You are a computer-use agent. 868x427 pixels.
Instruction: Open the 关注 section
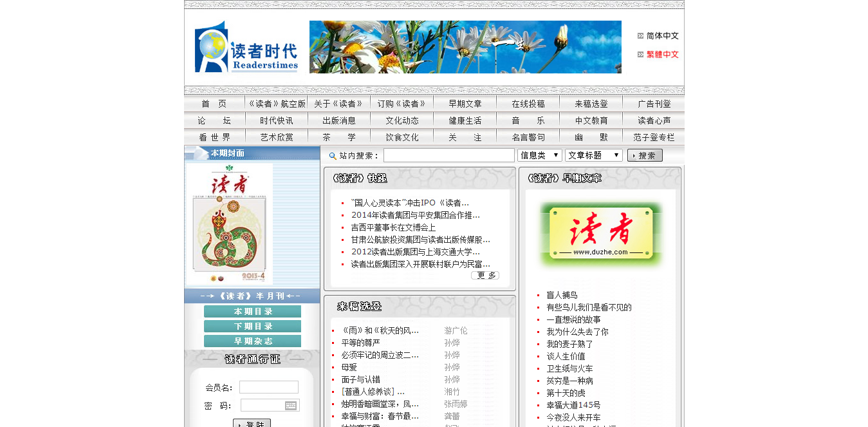465,137
